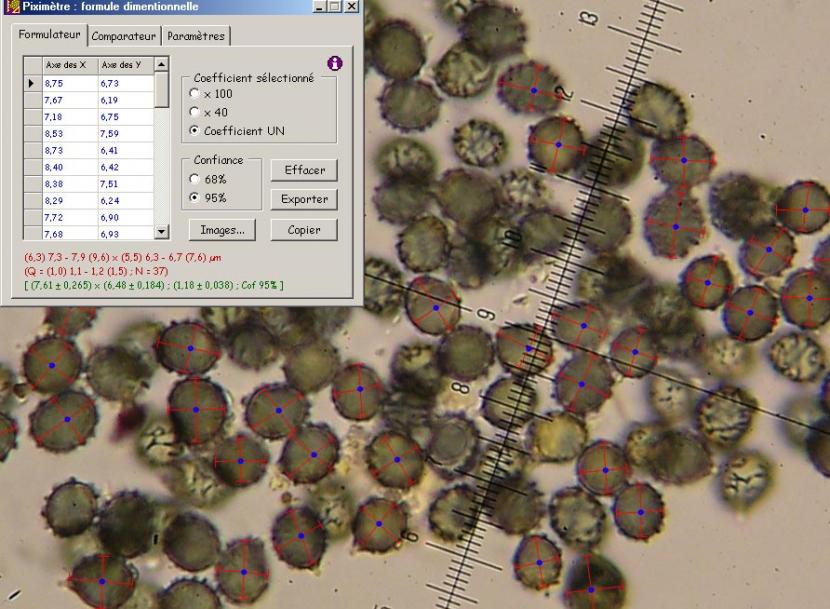
Task: Switch to the Comparateur tab
Action: coord(124,37)
